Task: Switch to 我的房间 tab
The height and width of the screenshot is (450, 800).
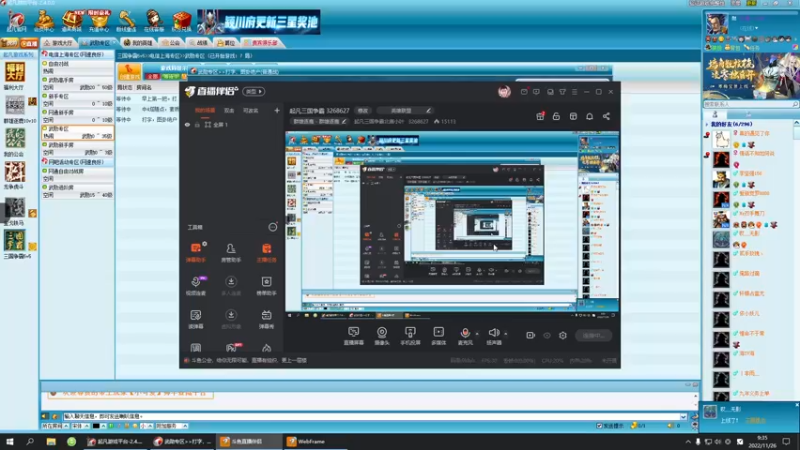Action: tap(138, 43)
